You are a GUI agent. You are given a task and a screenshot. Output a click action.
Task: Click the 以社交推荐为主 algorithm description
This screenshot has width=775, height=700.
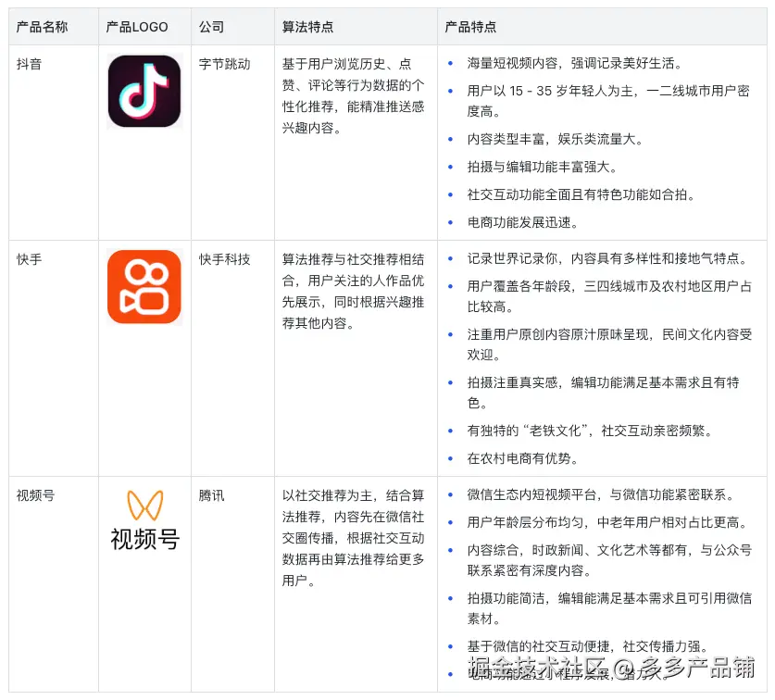click(x=354, y=538)
